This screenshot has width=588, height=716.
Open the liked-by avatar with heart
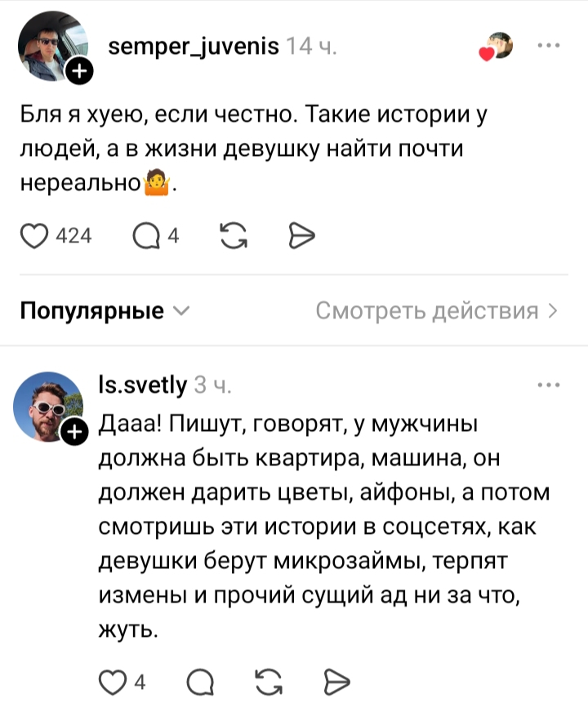497,46
